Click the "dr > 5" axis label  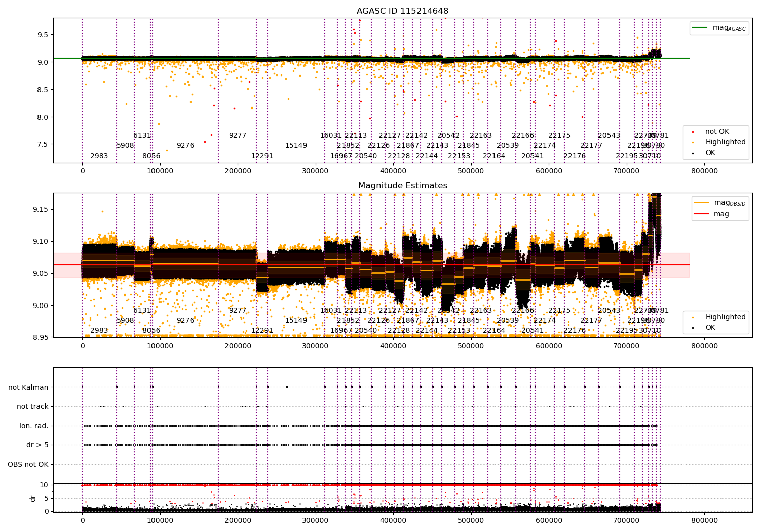[x=37, y=445]
